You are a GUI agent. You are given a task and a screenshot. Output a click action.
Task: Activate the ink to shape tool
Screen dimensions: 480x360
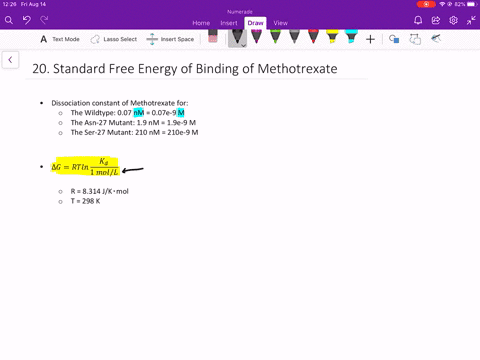coord(415,39)
